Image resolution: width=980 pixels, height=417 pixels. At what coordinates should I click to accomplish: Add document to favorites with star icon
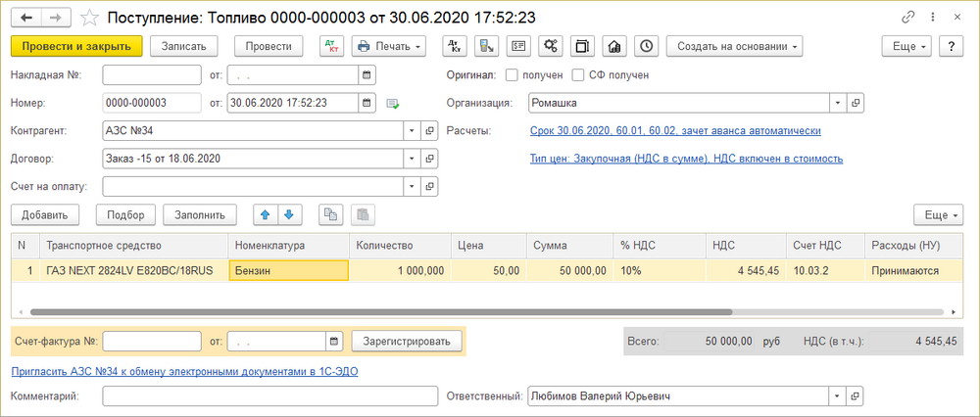click(x=90, y=18)
